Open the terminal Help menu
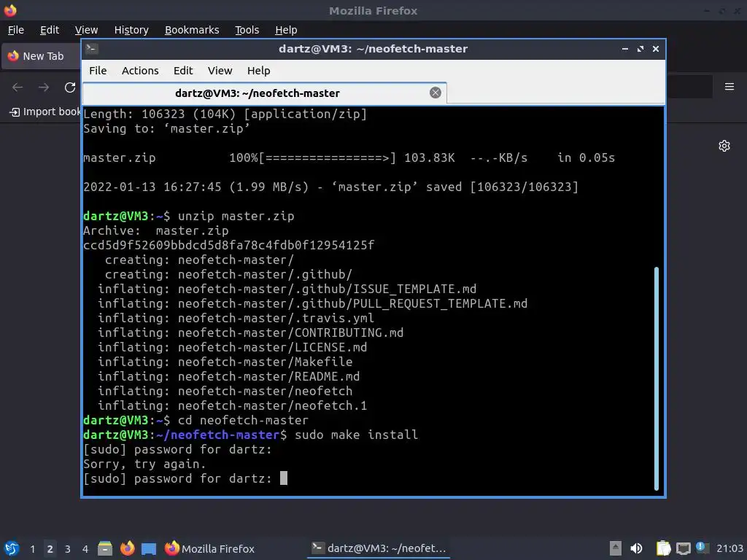The width and height of the screenshot is (747, 560). coord(259,71)
